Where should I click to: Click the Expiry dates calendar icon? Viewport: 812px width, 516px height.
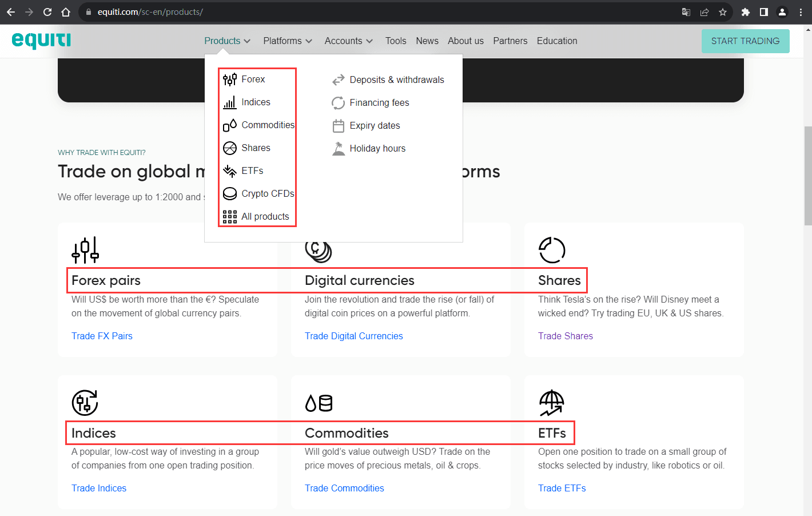click(x=339, y=126)
